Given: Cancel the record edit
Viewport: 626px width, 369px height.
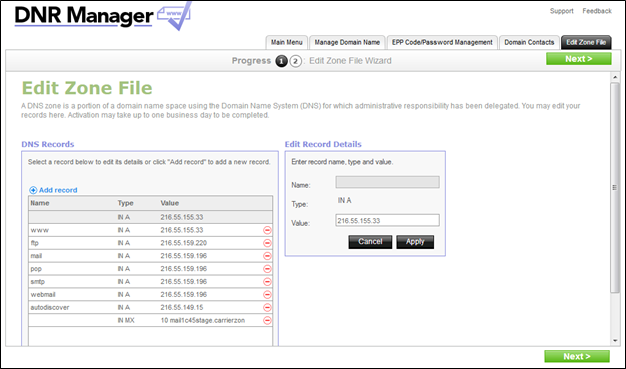Looking at the screenshot, I should tap(370, 242).
